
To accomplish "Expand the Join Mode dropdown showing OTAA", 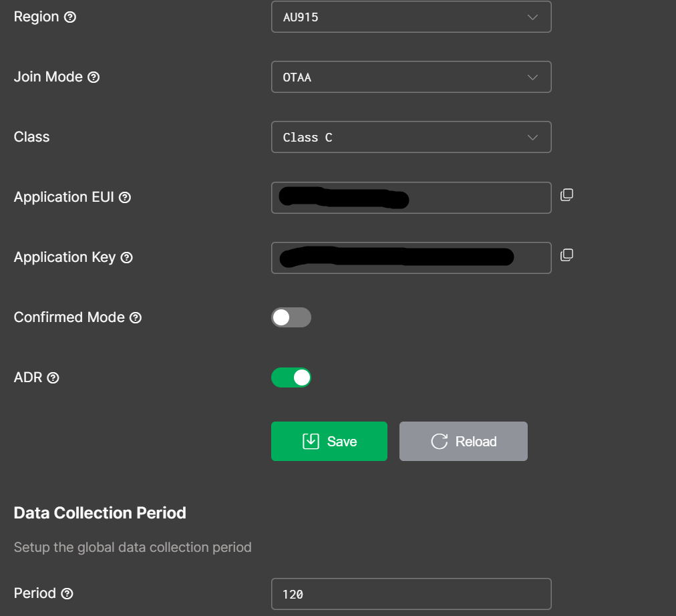I will 411,77.
